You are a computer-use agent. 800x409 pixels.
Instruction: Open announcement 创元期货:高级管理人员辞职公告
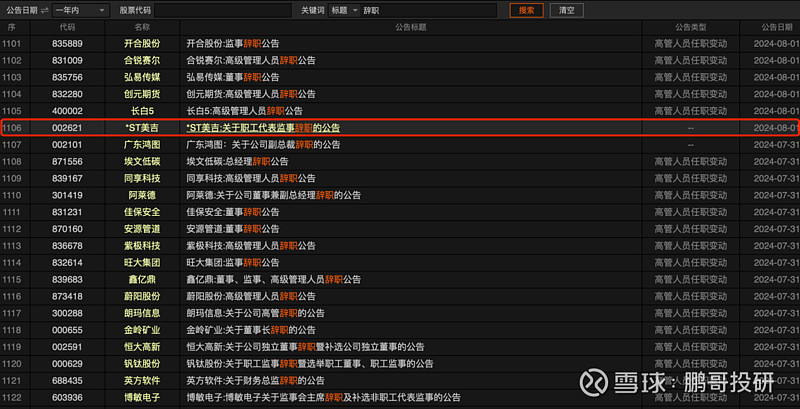pos(251,94)
